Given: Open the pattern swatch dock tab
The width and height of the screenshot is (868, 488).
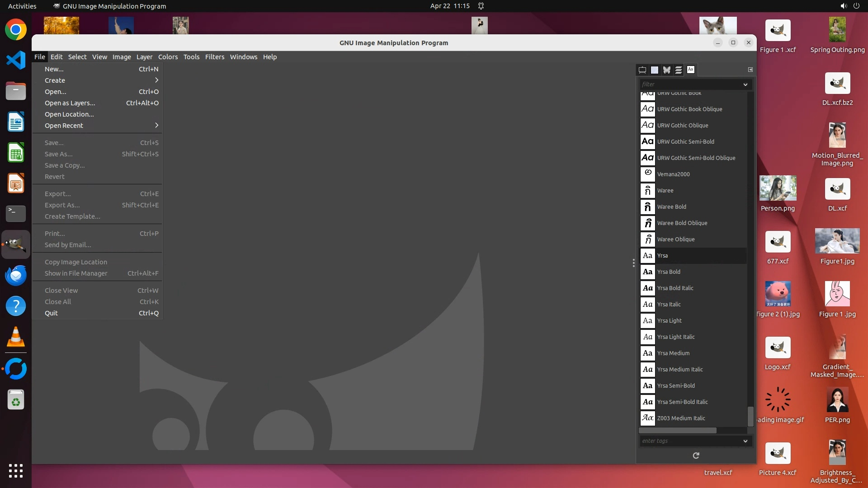Looking at the screenshot, I should (x=654, y=70).
